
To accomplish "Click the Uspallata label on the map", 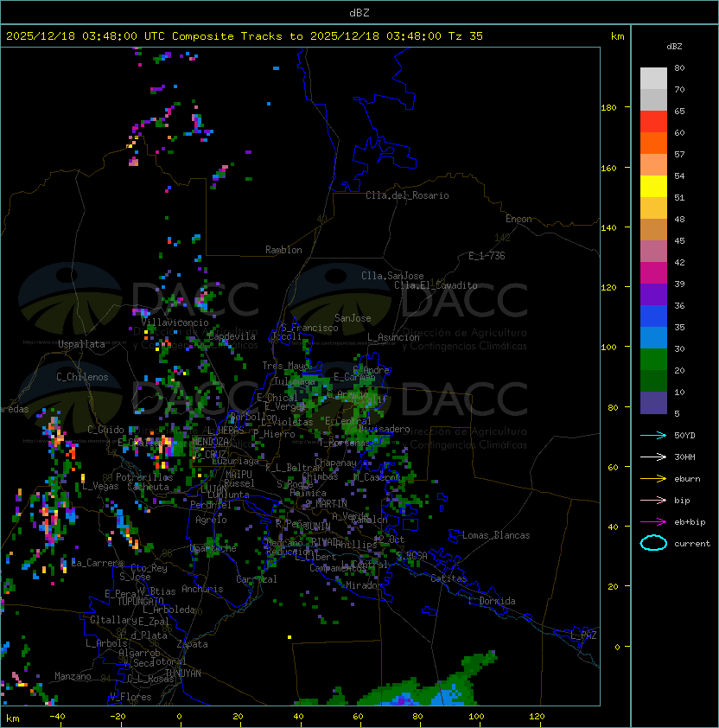I will (x=82, y=344).
